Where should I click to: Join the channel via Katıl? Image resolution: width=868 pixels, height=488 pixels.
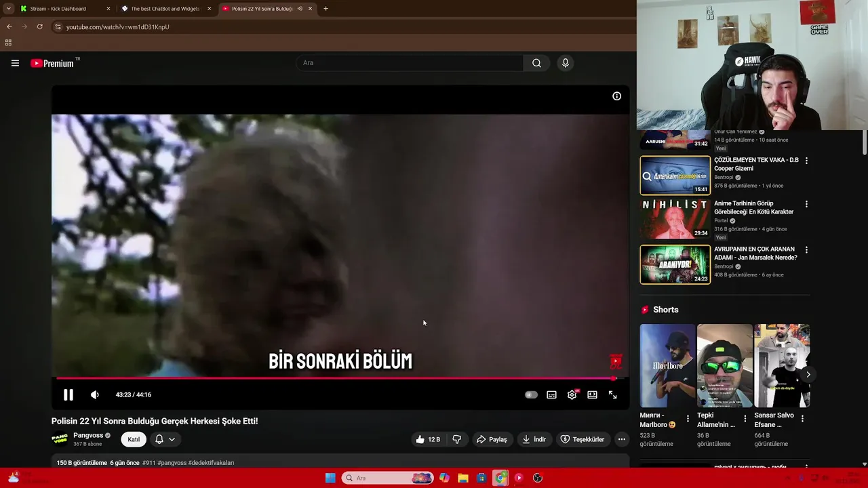coord(134,439)
